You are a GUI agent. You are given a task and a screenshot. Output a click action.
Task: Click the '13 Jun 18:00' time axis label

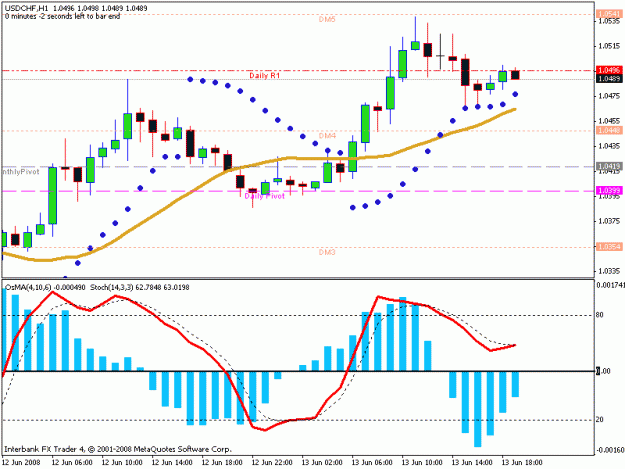coord(522,463)
